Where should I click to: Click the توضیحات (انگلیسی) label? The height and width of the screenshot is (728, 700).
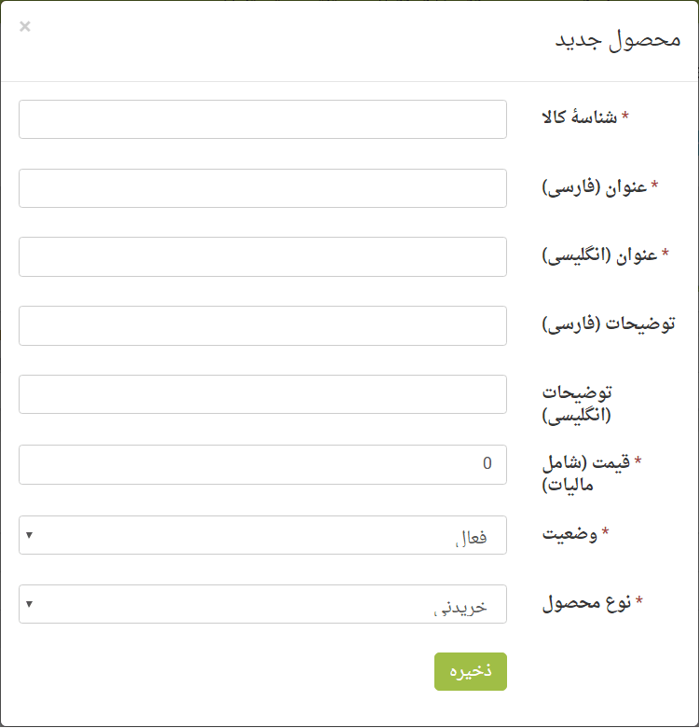click(x=577, y=404)
